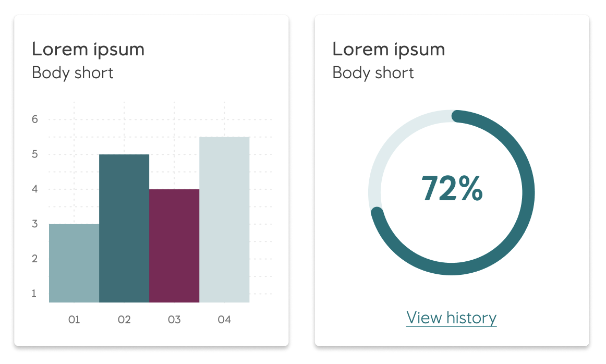Click y-axis value 5
Image resolution: width=606 pixels, height=364 pixels.
tap(35, 154)
